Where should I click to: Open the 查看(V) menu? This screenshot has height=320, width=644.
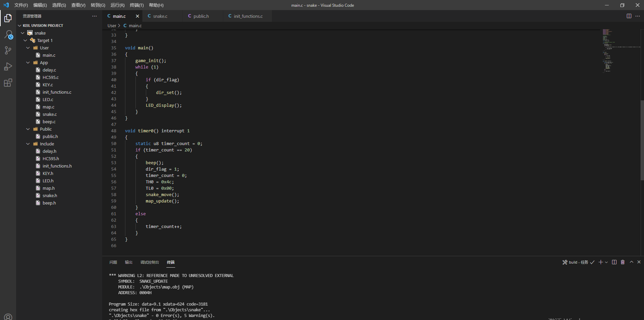pos(78,5)
